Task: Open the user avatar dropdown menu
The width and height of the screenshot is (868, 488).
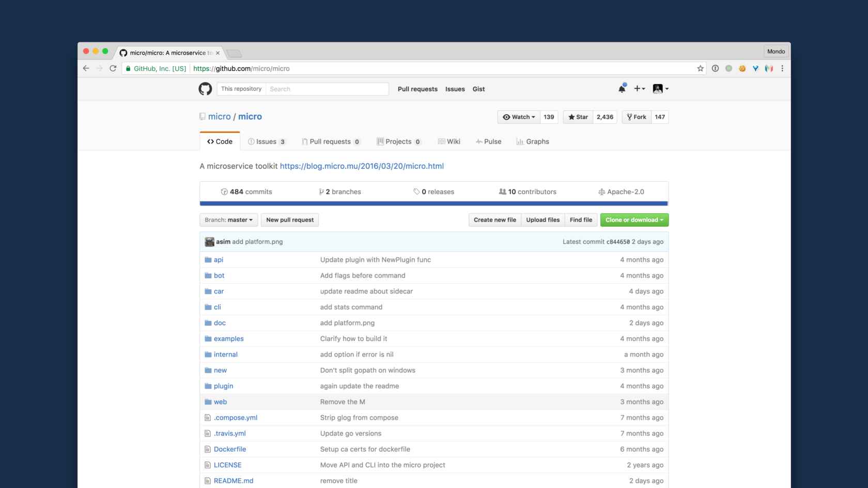Action: pyautogui.click(x=660, y=89)
